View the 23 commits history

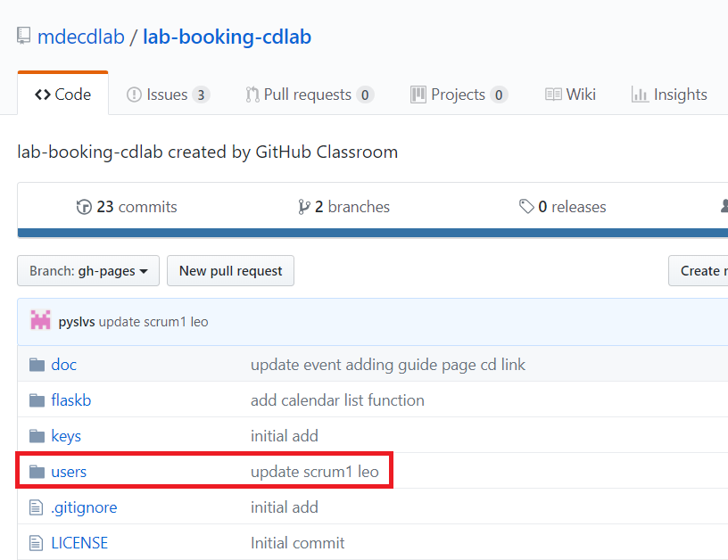pos(127,207)
